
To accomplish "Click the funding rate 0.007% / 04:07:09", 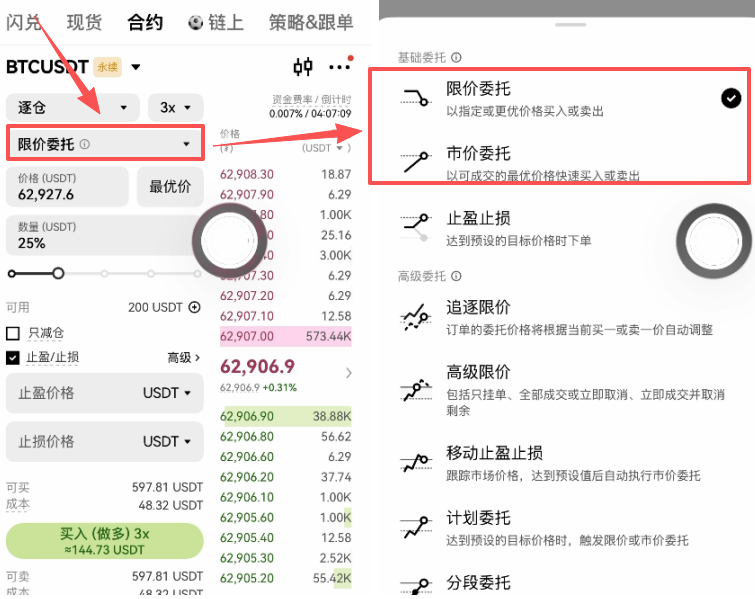I will (x=310, y=114).
